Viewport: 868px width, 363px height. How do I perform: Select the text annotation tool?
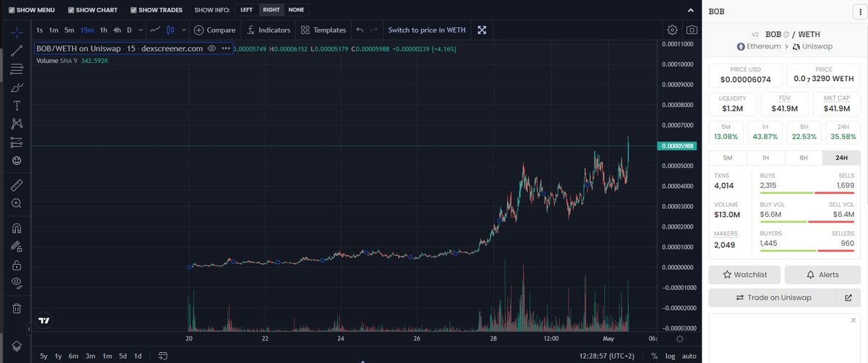click(x=17, y=106)
